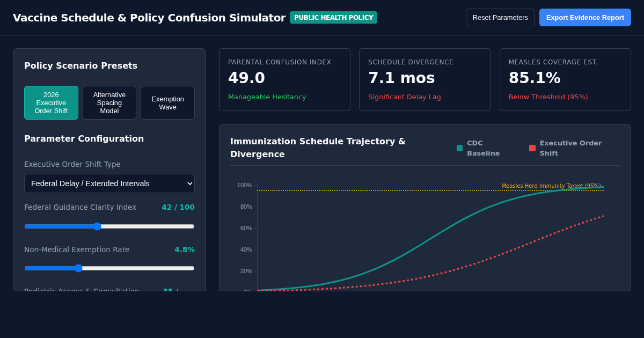Click the Significant Delay Lag status text
644x338 pixels.
(405, 97)
